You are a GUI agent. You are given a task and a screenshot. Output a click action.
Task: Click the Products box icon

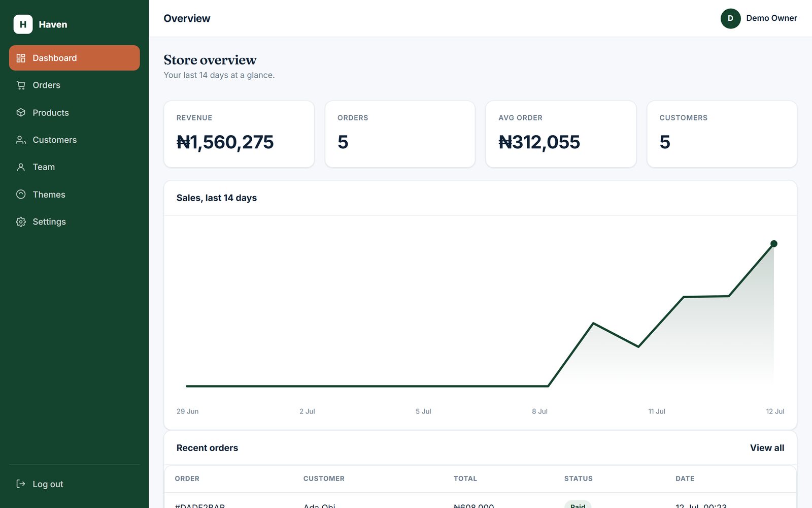pyautogui.click(x=21, y=112)
